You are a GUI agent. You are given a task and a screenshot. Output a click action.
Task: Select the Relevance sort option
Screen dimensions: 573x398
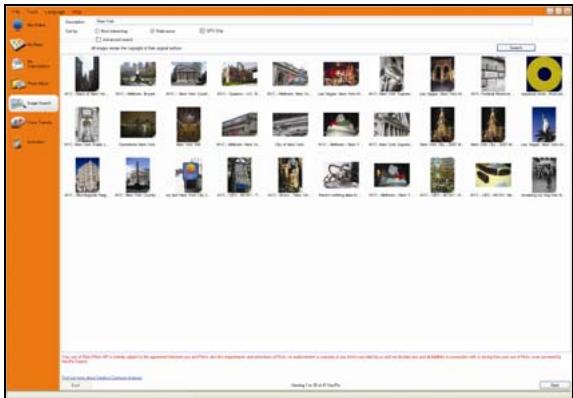pos(163,31)
